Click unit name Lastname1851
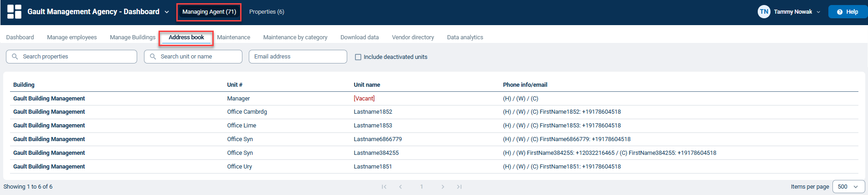 [x=373, y=167]
